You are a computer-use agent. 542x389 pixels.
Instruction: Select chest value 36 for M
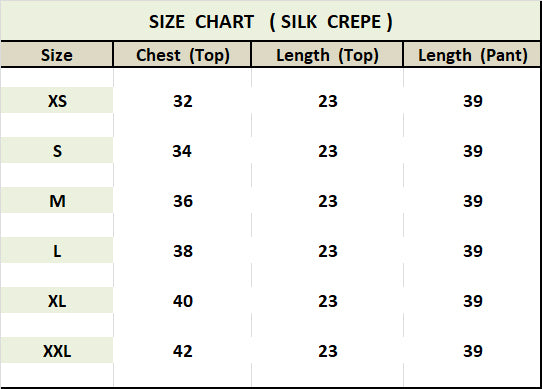click(183, 201)
